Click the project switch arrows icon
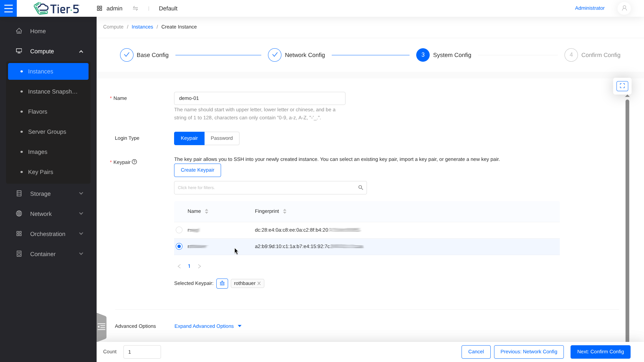644x362 pixels. click(136, 8)
